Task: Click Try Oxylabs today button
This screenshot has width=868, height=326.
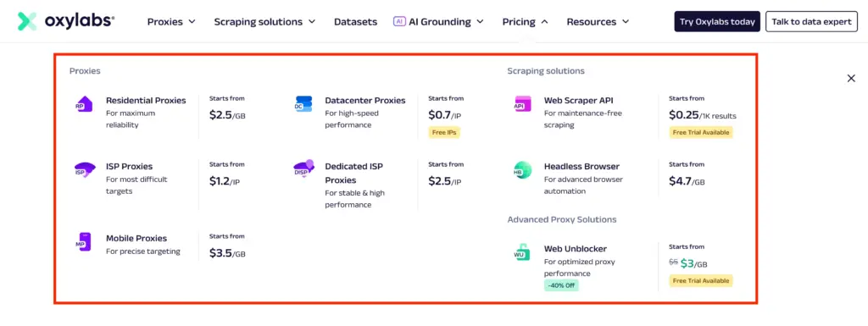Action: click(717, 21)
